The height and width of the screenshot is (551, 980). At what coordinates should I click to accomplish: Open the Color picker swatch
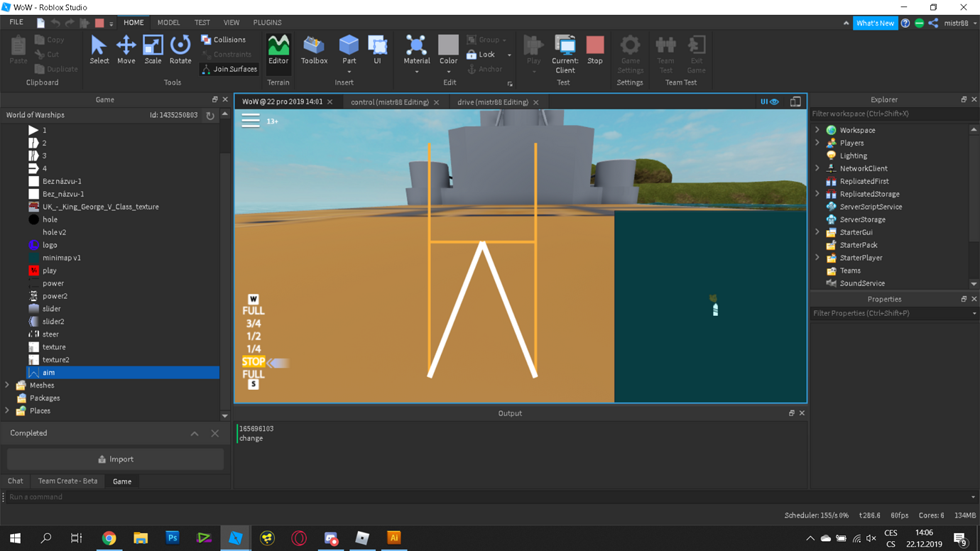pos(448,45)
